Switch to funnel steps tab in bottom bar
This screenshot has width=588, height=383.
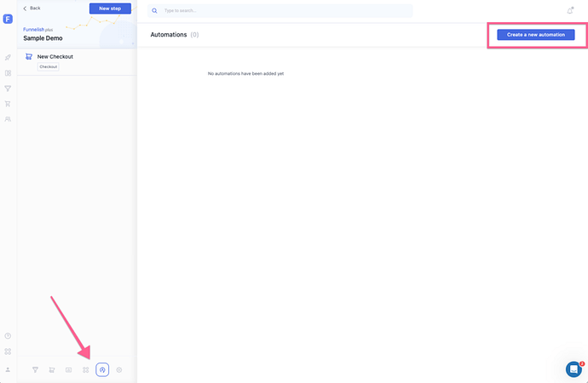click(35, 369)
